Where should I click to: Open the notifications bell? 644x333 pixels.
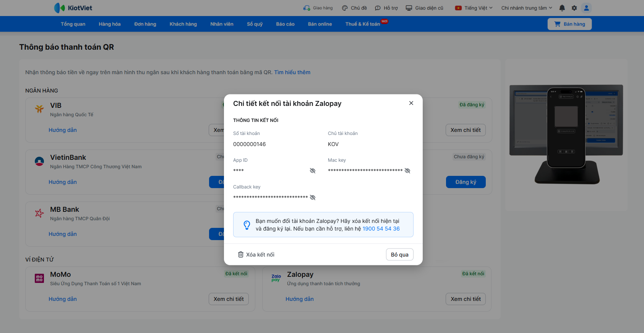point(562,8)
